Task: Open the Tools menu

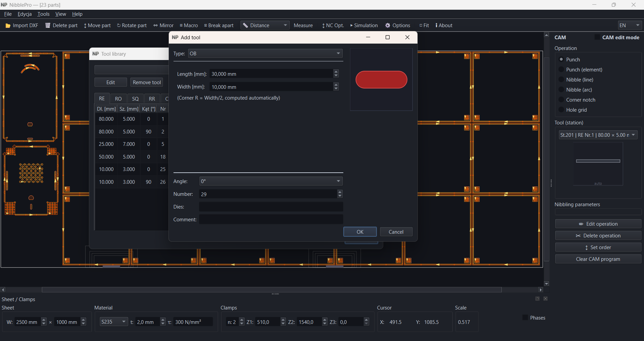Action: point(43,14)
